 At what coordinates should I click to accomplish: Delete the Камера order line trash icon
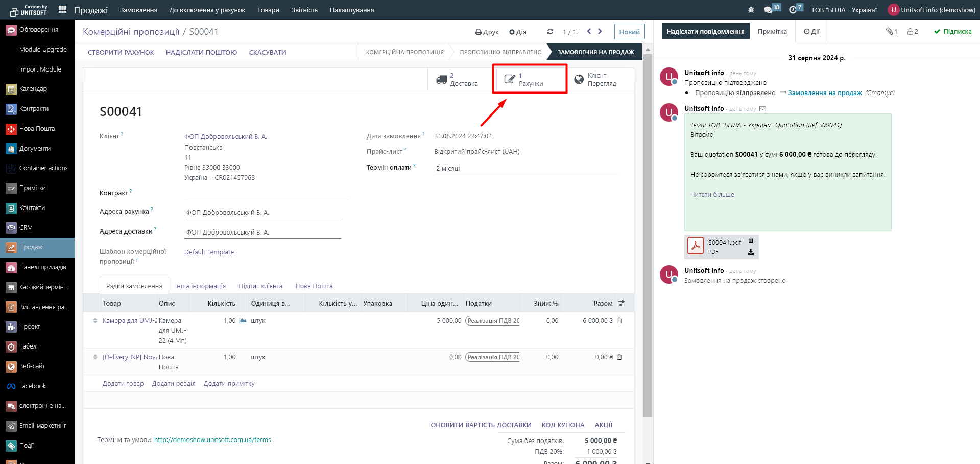tap(619, 321)
